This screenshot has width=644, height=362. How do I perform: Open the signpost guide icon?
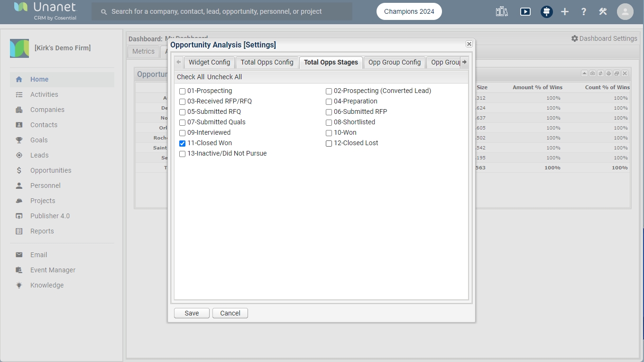(546, 11)
